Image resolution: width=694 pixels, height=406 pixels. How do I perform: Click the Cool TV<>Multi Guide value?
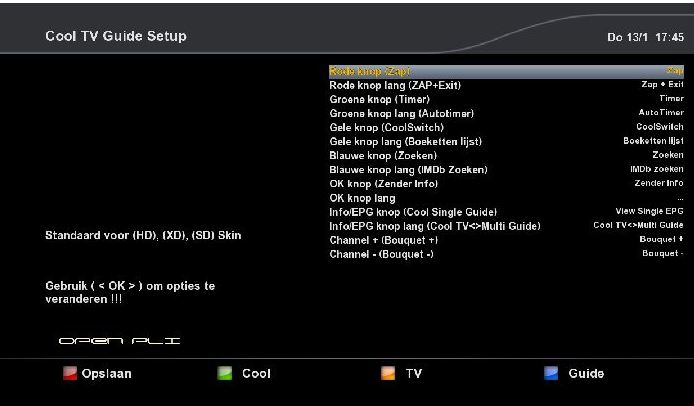[638, 225]
